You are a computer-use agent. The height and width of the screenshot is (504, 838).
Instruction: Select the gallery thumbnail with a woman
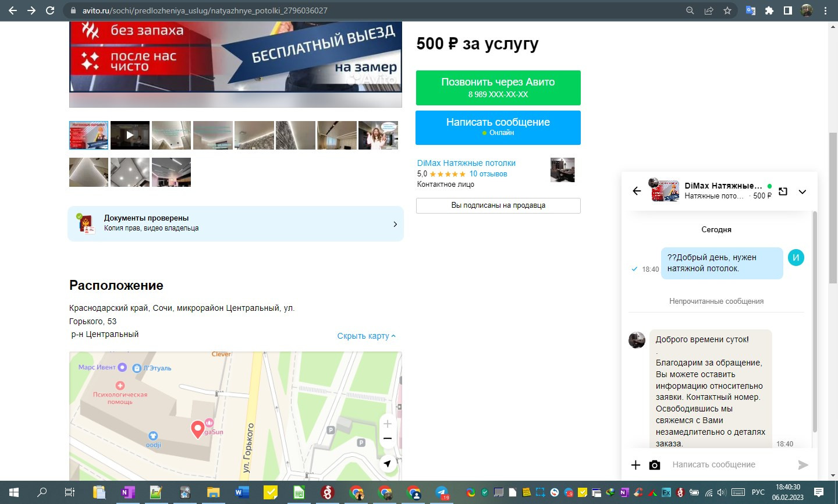[378, 135]
